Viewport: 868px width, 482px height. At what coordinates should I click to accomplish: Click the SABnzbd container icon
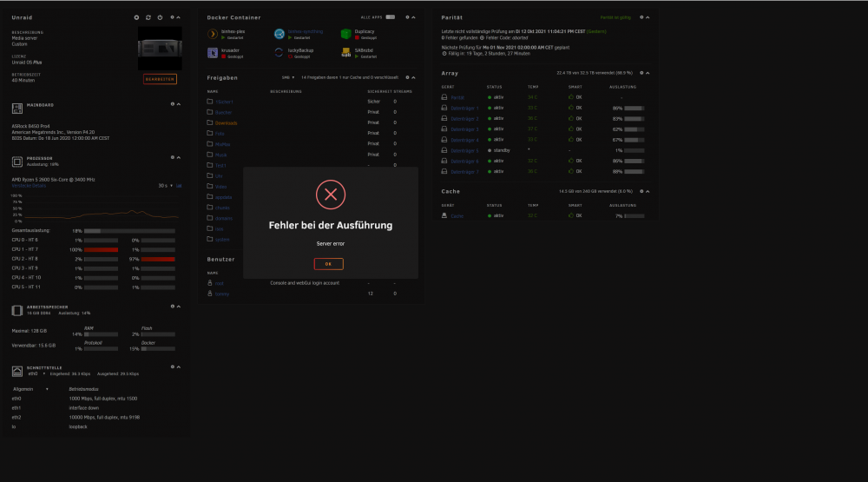346,53
